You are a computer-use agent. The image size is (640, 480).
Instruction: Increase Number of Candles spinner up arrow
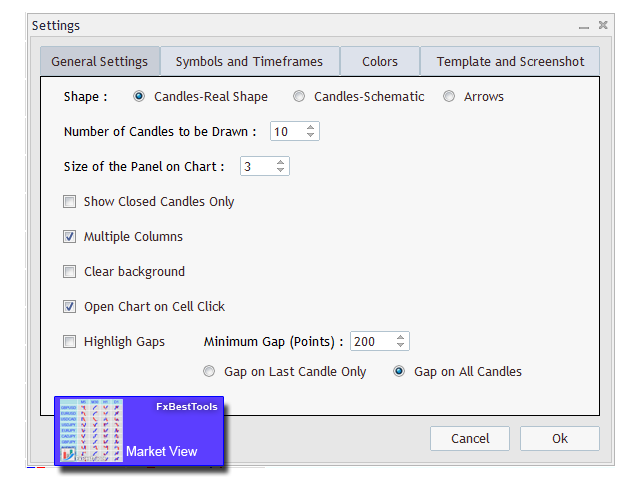[x=311, y=127]
